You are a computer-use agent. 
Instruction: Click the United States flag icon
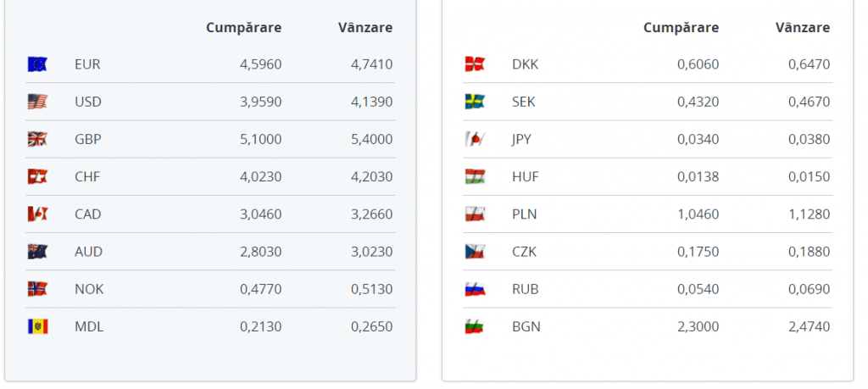37,102
